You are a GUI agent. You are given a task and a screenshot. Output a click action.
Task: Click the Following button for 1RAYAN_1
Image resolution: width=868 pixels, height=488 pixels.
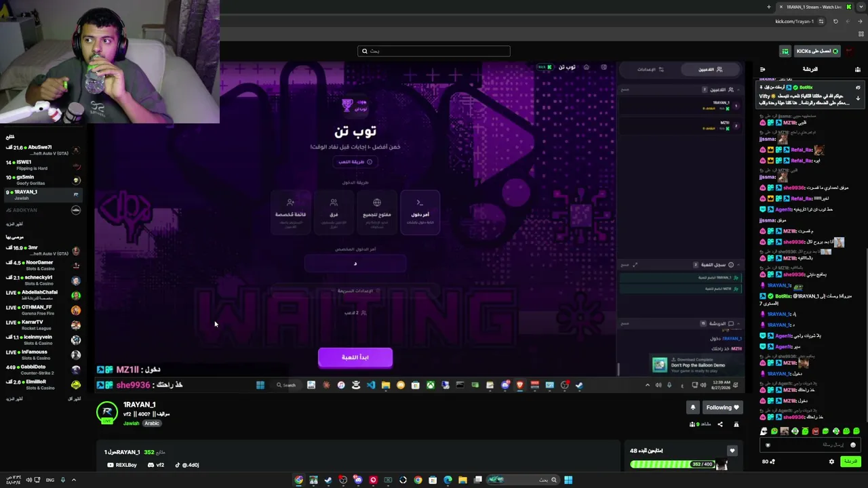tap(722, 407)
